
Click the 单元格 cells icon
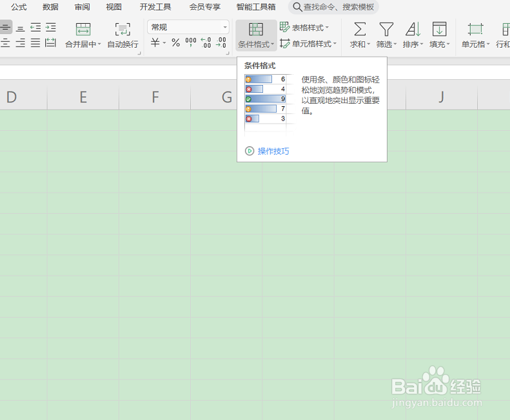click(x=475, y=29)
